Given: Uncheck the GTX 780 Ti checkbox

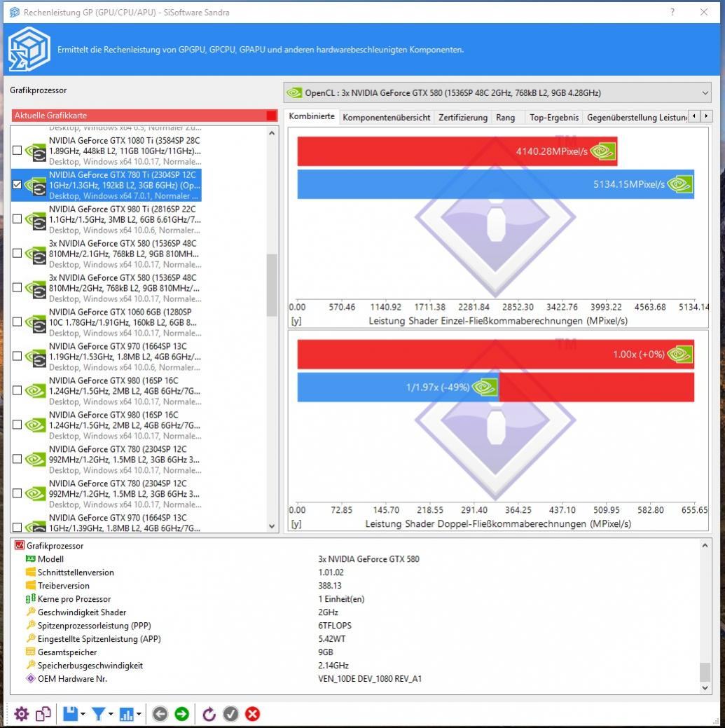Looking at the screenshot, I should coord(18,184).
